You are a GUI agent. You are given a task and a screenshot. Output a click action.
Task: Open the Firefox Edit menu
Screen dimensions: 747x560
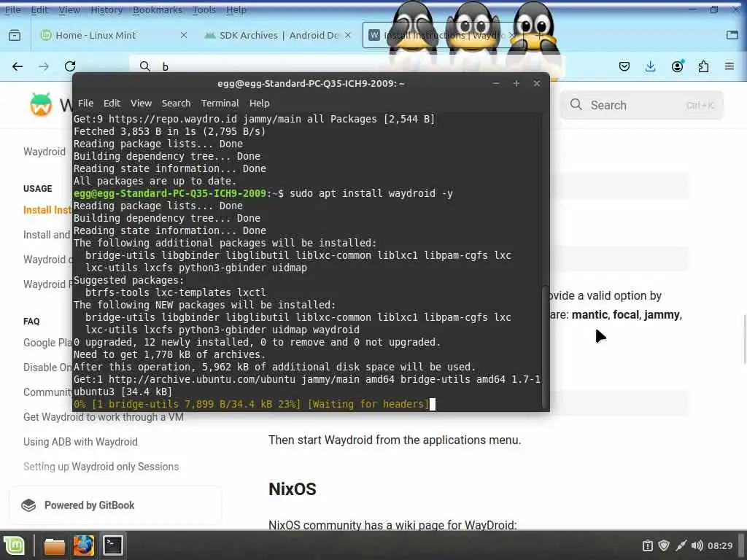point(39,9)
